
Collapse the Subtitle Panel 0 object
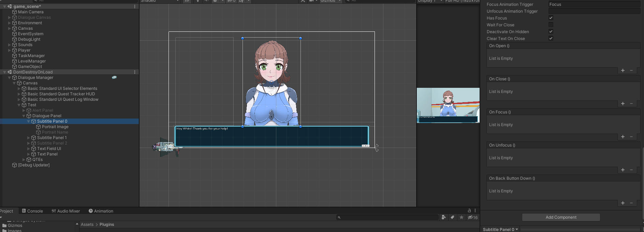tap(29, 121)
